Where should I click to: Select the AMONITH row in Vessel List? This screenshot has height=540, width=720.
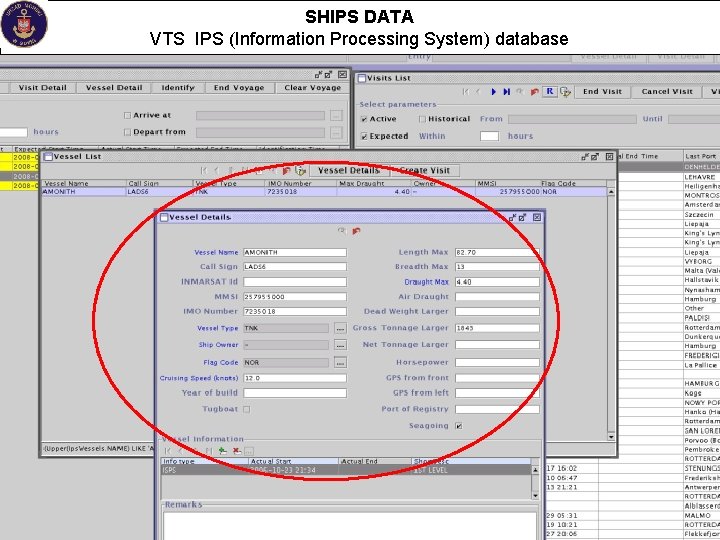pos(324,192)
